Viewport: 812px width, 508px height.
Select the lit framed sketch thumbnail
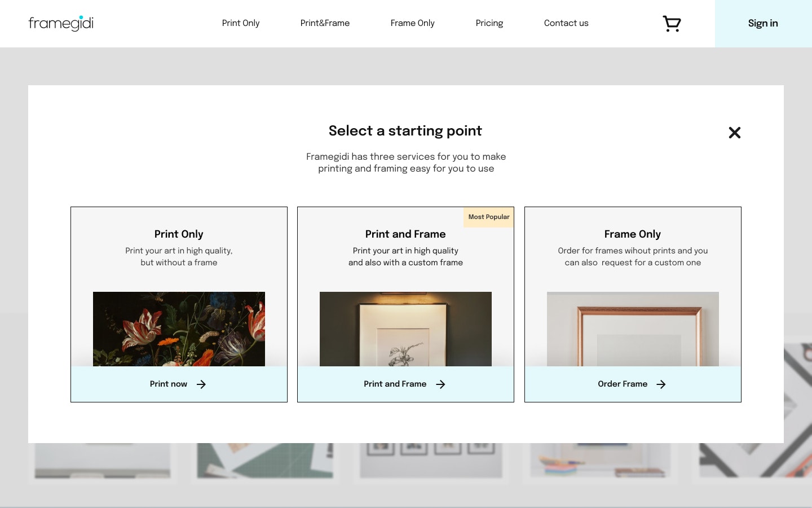coord(405,329)
